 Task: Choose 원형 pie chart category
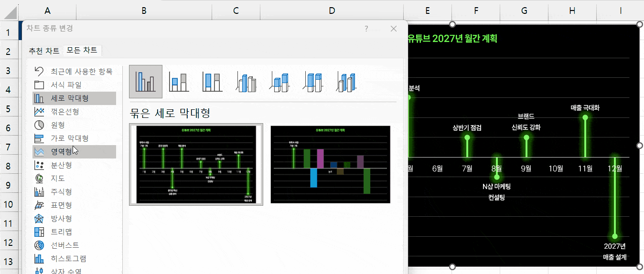click(x=61, y=125)
